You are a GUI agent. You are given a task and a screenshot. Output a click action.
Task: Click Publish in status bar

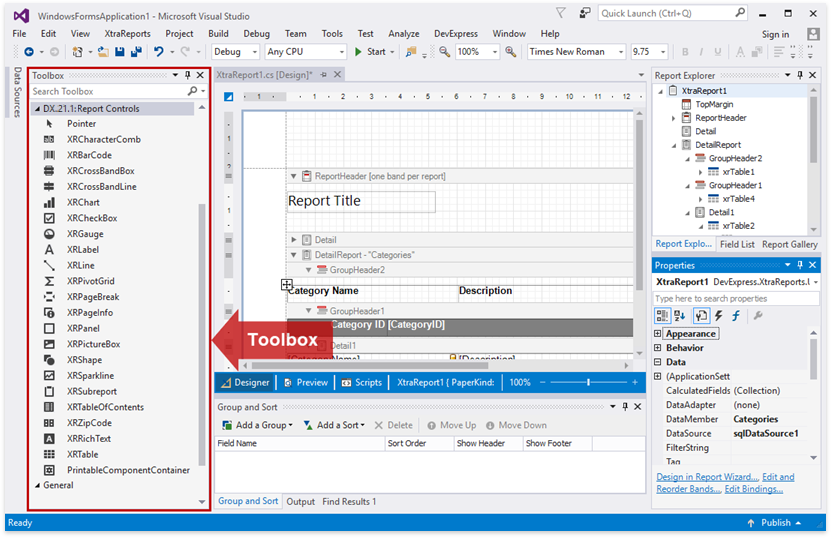(x=774, y=523)
